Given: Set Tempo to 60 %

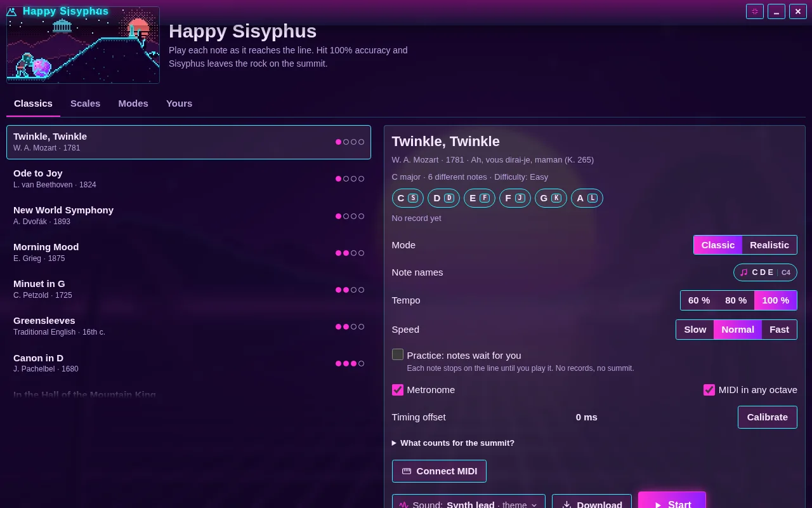Looking at the screenshot, I should (699, 300).
